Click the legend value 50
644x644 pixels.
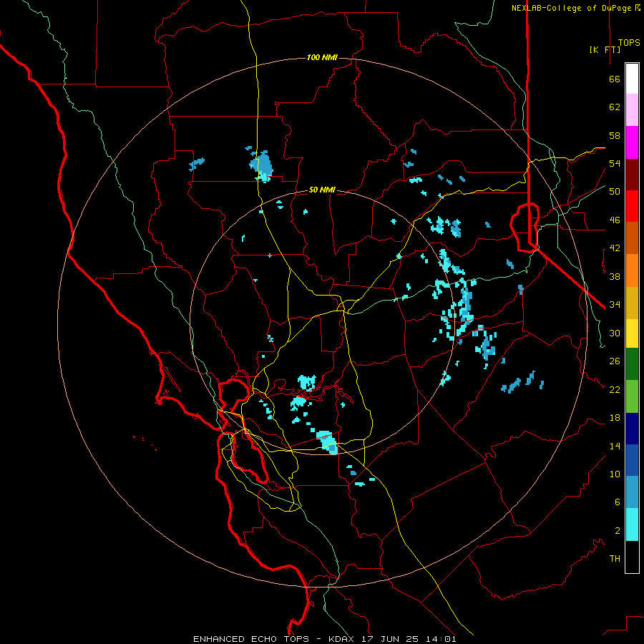click(615, 192)
